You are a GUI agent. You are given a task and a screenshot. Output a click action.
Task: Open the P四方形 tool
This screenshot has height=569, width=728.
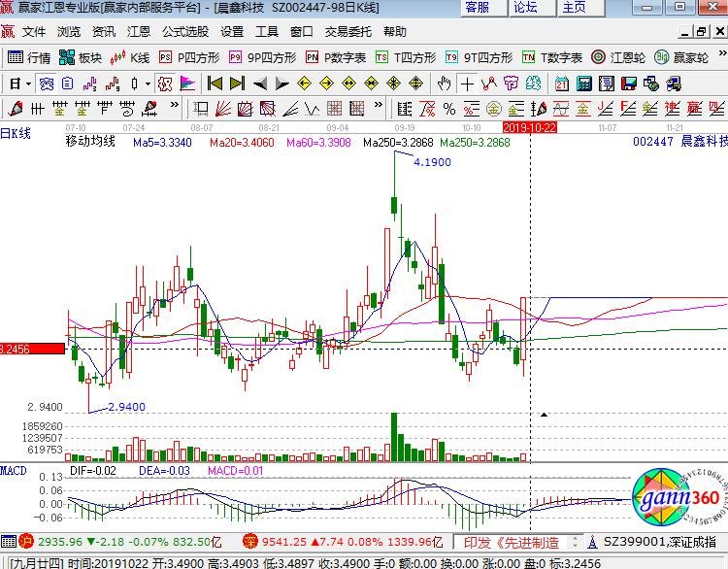(x=189, y=57)
